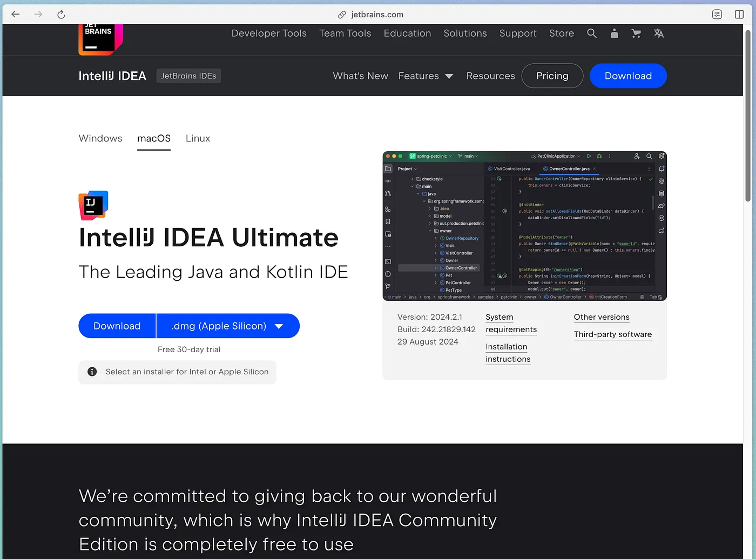
Task: Click the IntelliJ IDEA product icon
Action: [93, 205]
